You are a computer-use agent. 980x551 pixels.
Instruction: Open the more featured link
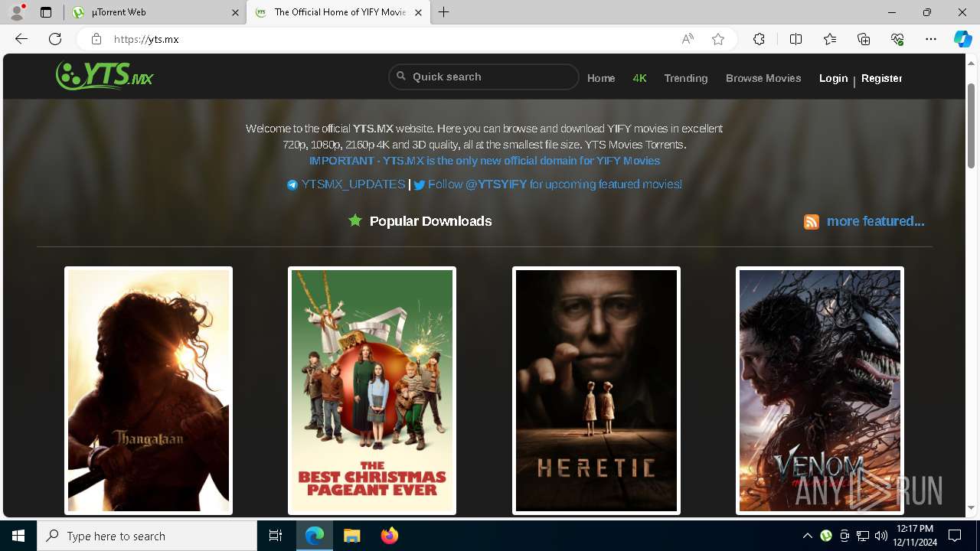point(876,221)
